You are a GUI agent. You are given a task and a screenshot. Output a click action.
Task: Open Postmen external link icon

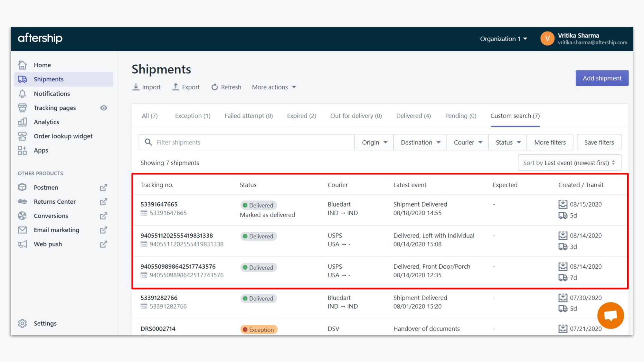[103, 188]
